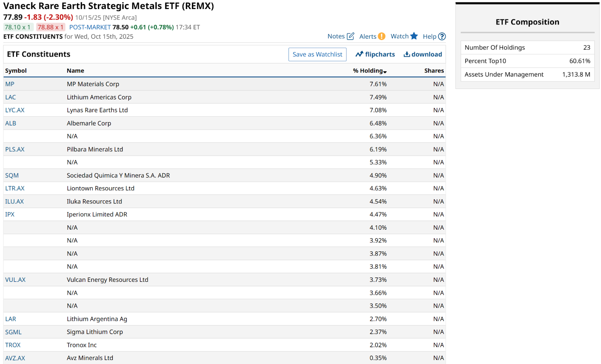Sort table by Name column header
Viewport: 601px width, 364px height.
pos(76,71)
